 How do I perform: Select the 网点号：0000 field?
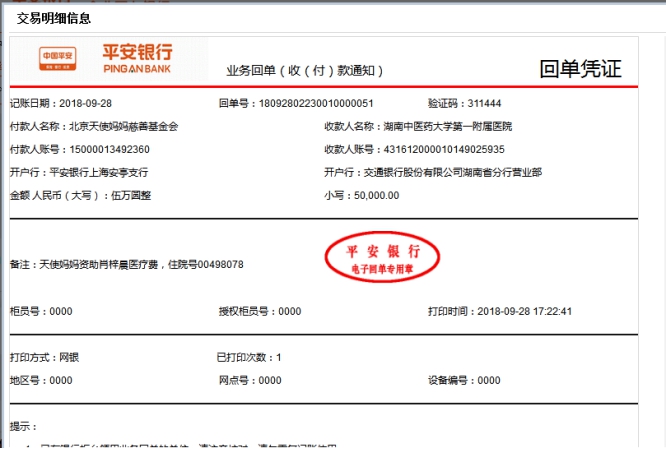(250, 380)
